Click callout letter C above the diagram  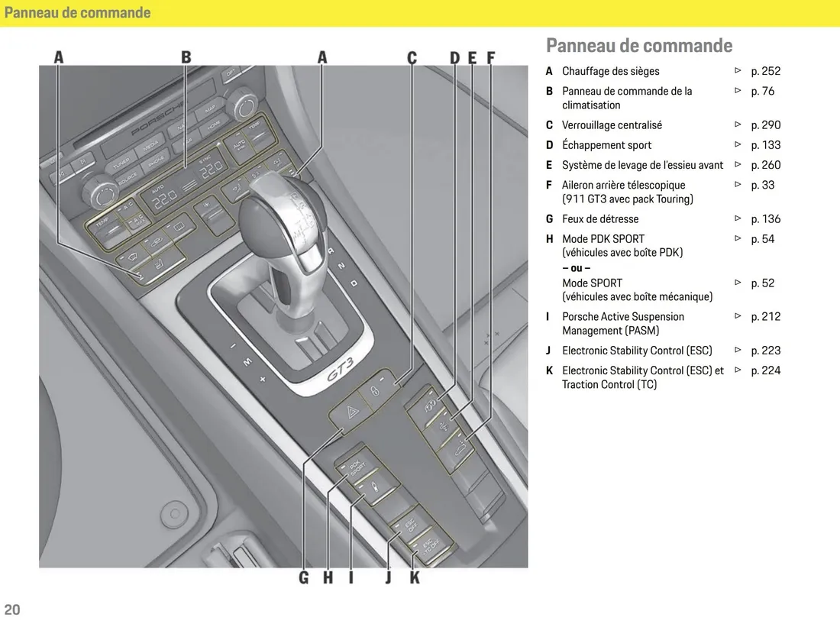(412, 57)
